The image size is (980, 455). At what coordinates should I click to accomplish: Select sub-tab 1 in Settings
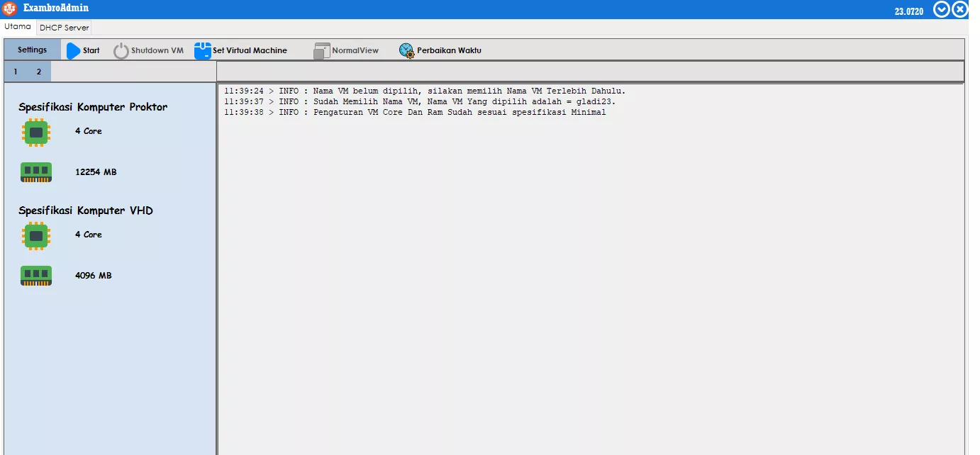coord(15,71)
